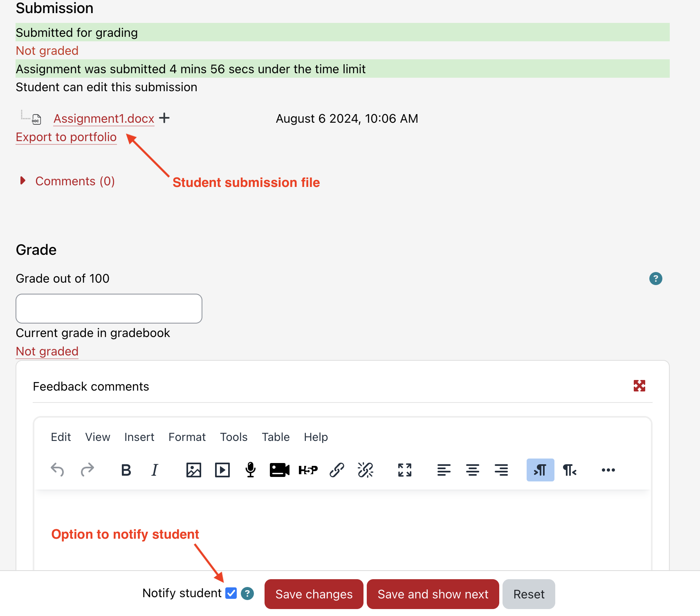Screen dimensions: 700x616
Task: Expand Feedback comments panel with red arrows icon
Action: click(x=639, y=386)
